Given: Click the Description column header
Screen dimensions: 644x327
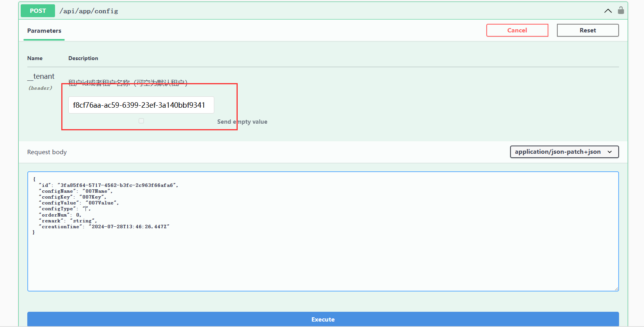Looking at the screenshot, I should pyautogui.click(x=83, y=58).
